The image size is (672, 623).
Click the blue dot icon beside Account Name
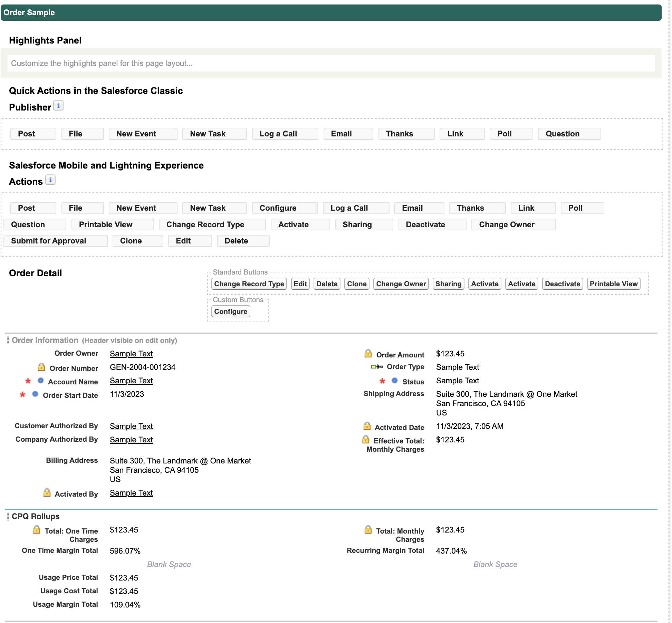point(41,380)
